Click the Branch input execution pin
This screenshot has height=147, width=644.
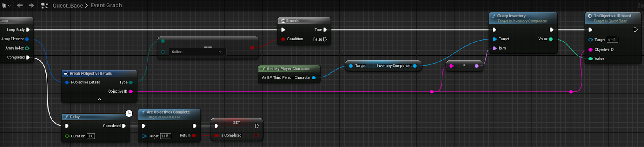(283, 30)
